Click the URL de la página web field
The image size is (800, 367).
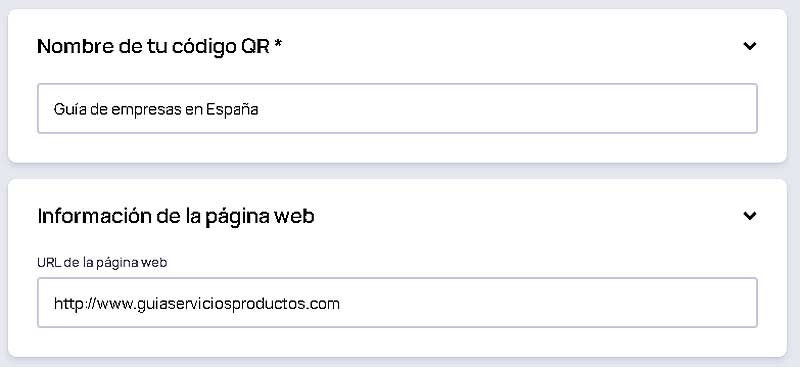[397, 303]
